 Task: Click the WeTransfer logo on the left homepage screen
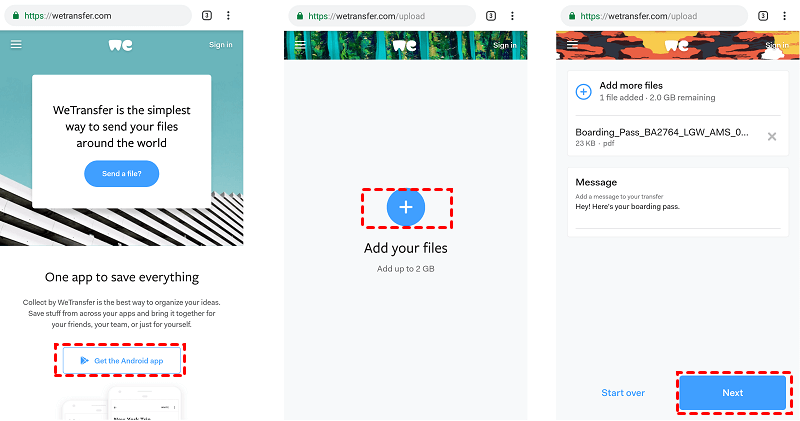pyautogui.click(x=121, y=45)
